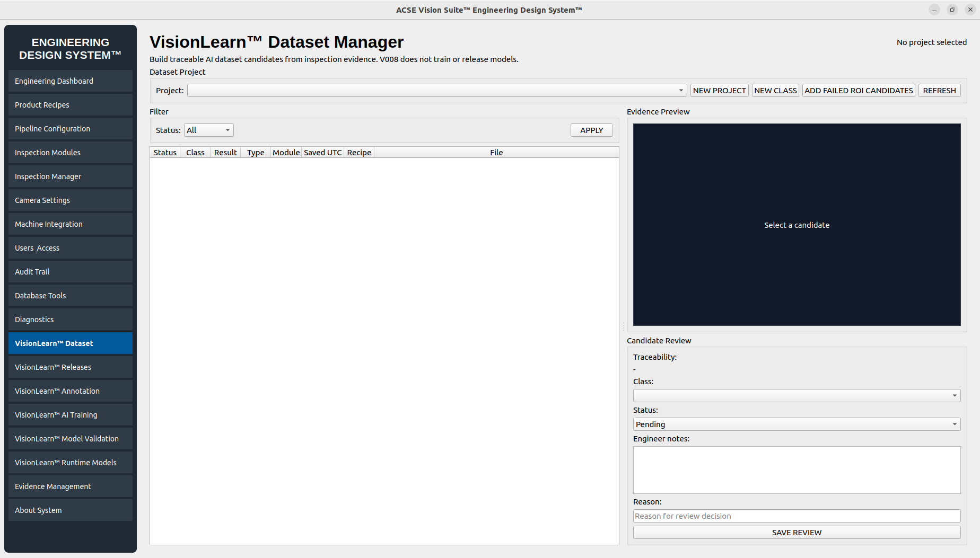The width and height of the screenshot is (980, 558).
Task: Add failed ROI candidates
Action: click(859, 91)
